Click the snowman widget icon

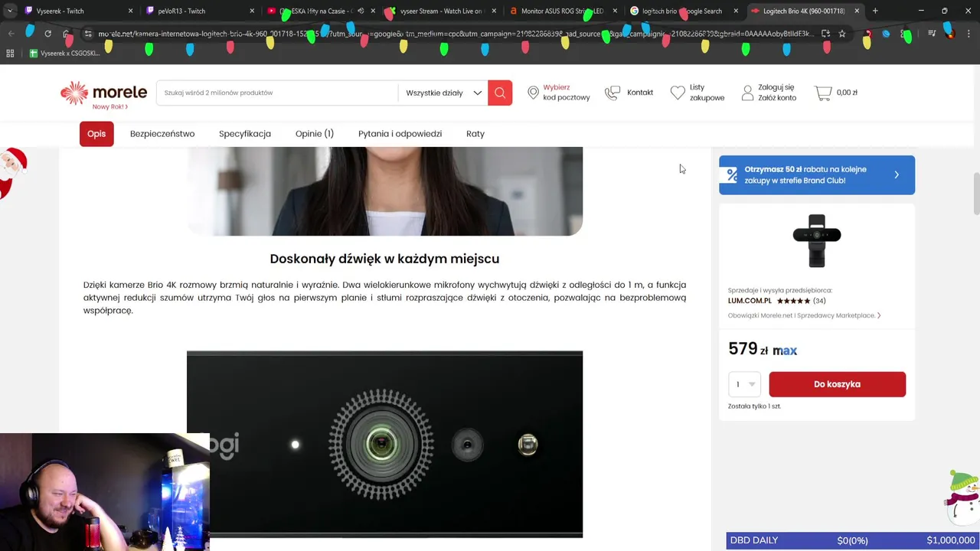point(961,497)
